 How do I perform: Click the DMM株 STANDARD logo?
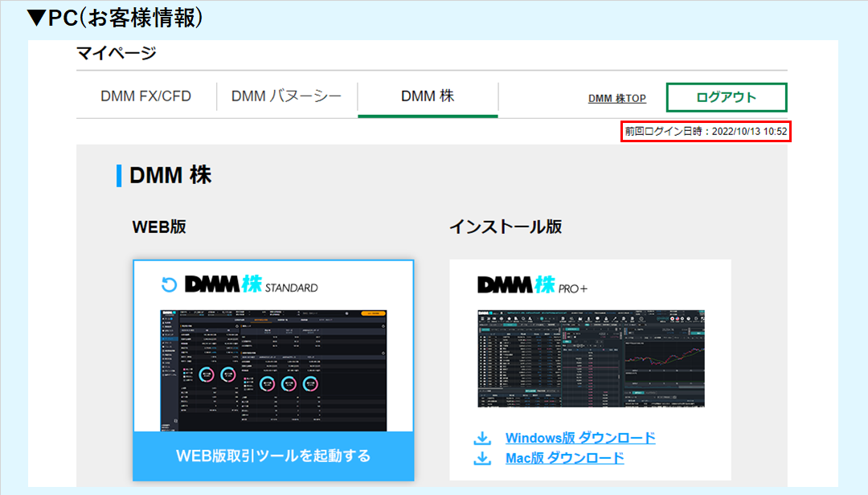pos(251,285)
